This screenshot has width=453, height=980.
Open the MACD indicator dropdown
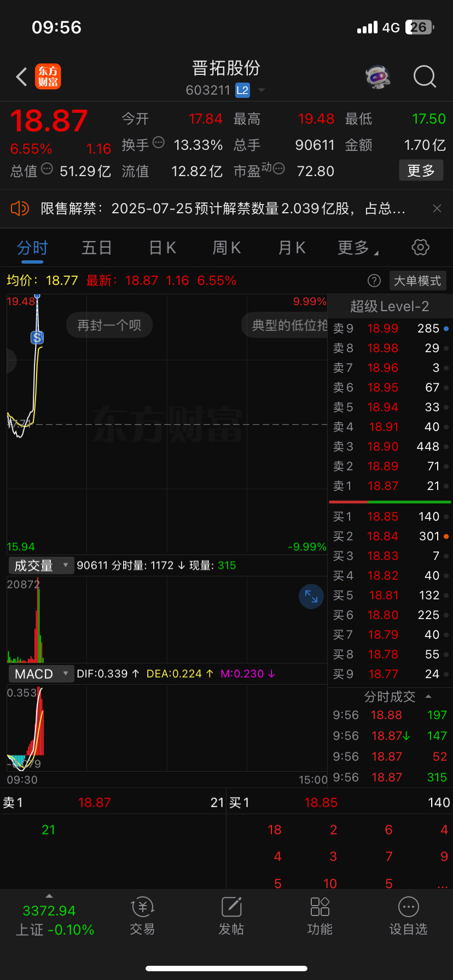click(x=41, y=674)
